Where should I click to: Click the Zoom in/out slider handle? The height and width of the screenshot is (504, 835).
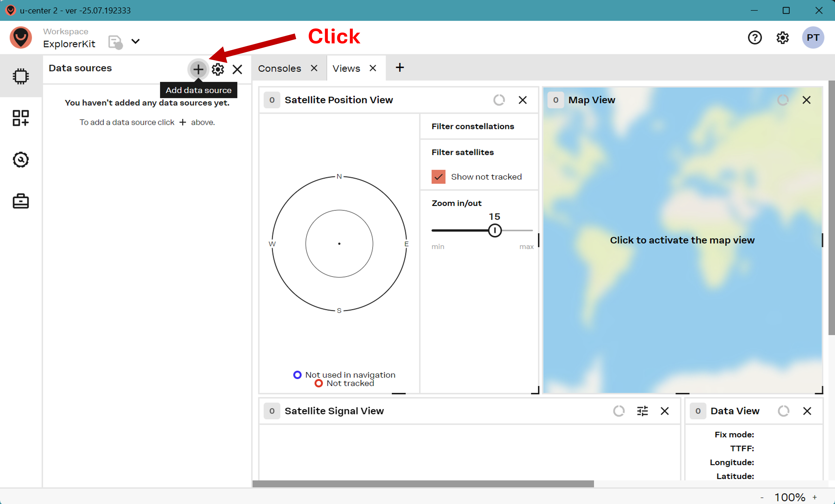[x=494, y=231]
